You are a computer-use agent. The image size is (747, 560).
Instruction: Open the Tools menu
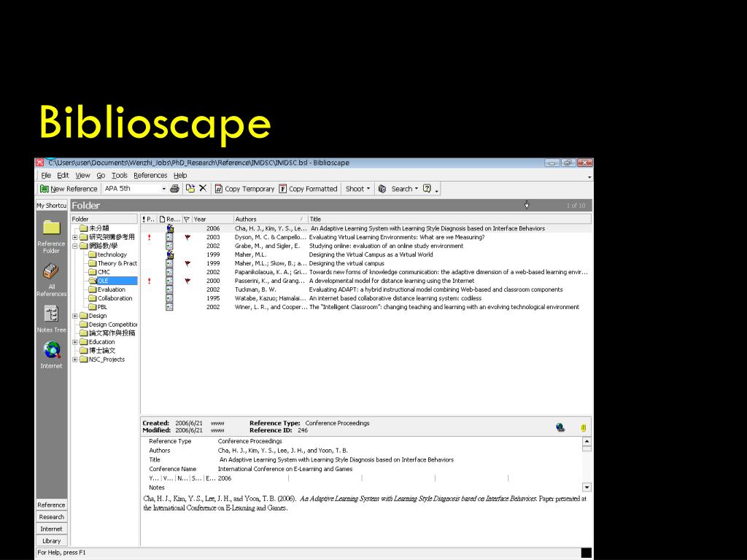[x=119, y=175]
